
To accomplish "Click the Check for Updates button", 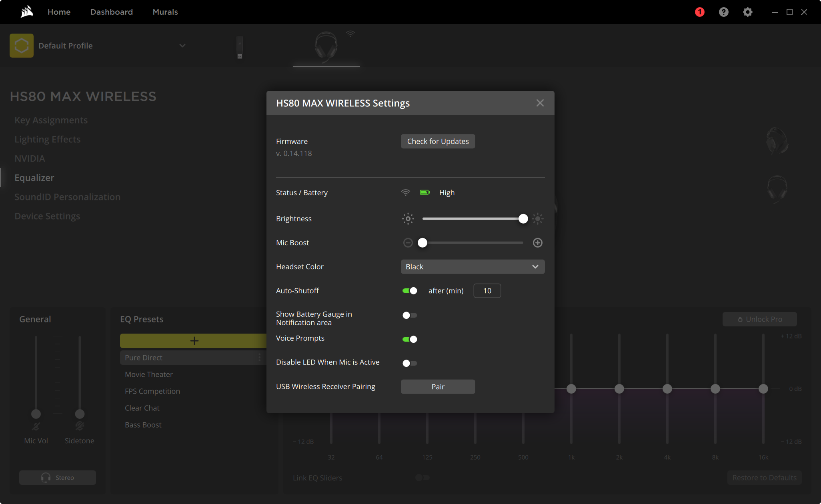I will (x=438, y=141).
